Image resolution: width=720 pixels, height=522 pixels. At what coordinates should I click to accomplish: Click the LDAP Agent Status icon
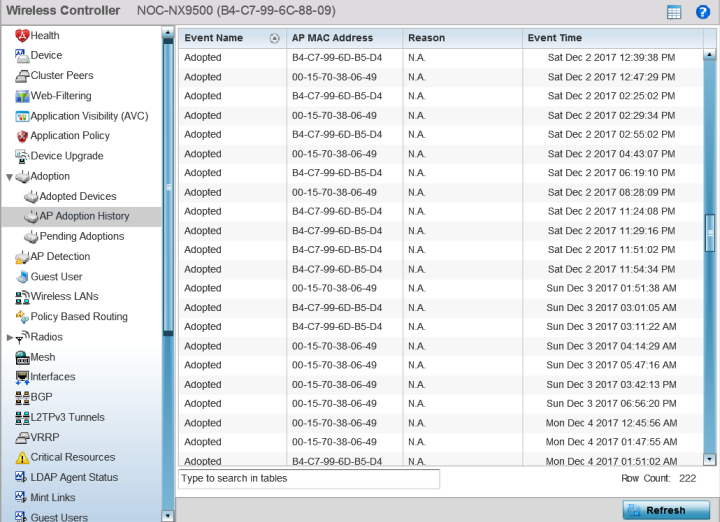click(21, 477)
